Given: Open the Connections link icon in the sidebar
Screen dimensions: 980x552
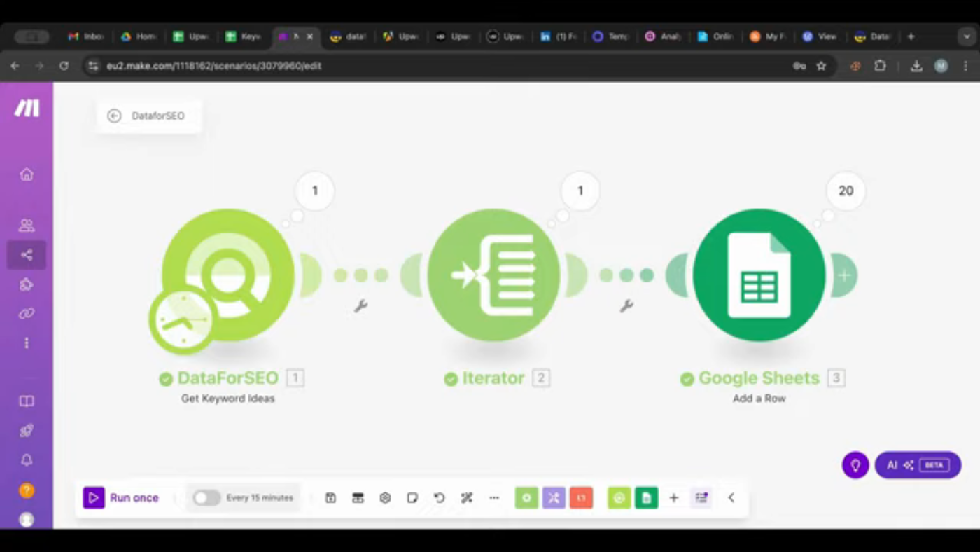Looking at the screenshot, I should (27, 314).
